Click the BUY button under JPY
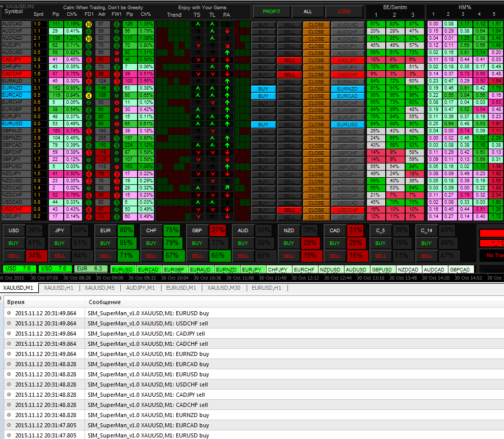504x439 pixels. [x=60, y=243]
